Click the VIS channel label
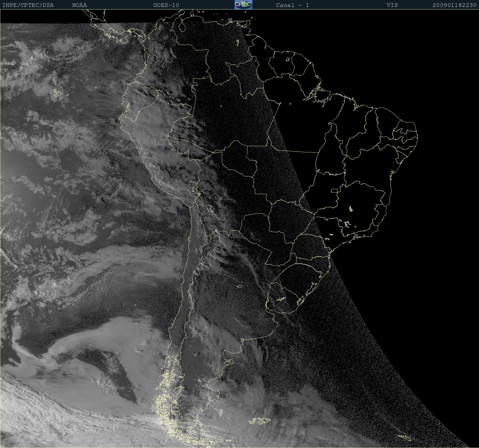 click(392, 5)
